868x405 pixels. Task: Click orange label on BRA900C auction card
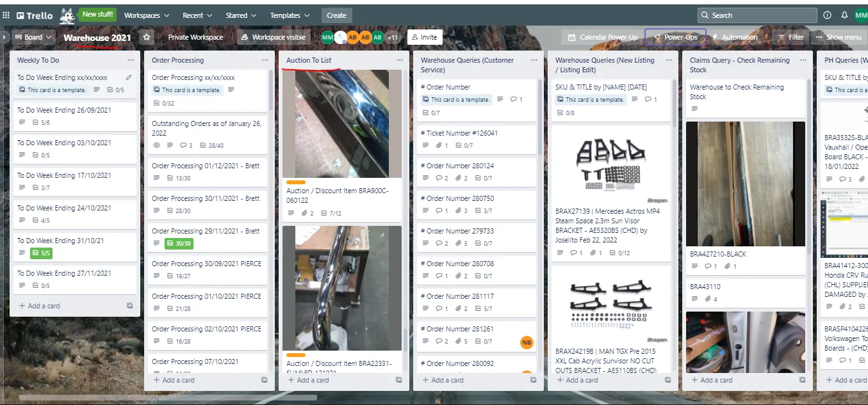pyautogui.click(x=296, y=182)
